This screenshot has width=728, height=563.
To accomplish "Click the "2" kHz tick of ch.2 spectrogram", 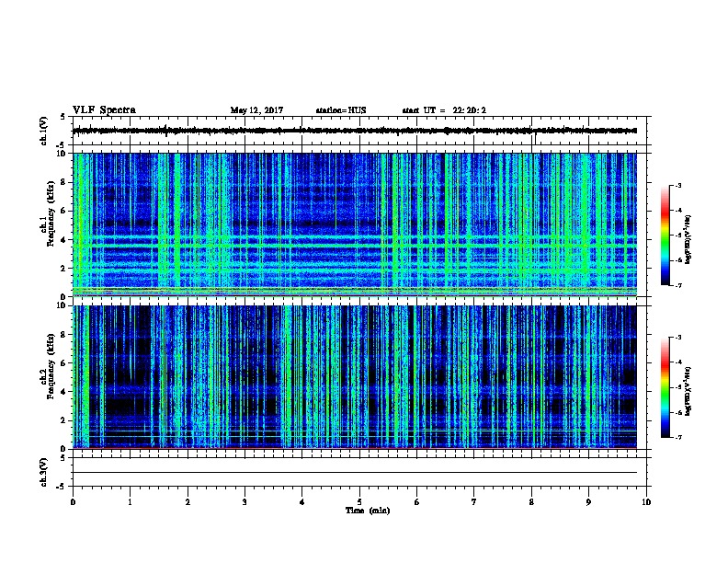I will click(65, 420).
